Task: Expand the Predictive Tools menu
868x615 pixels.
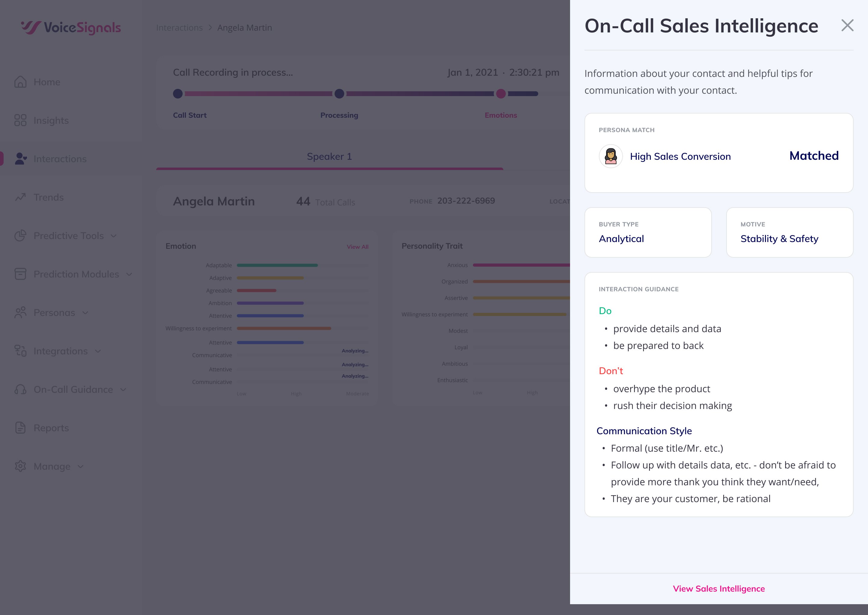Action: (x=114, y=236)
